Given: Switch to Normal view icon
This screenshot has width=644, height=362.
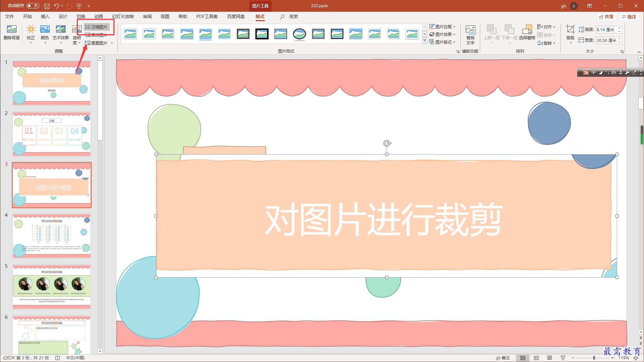Looking at the screenshot, I should 523,358.
